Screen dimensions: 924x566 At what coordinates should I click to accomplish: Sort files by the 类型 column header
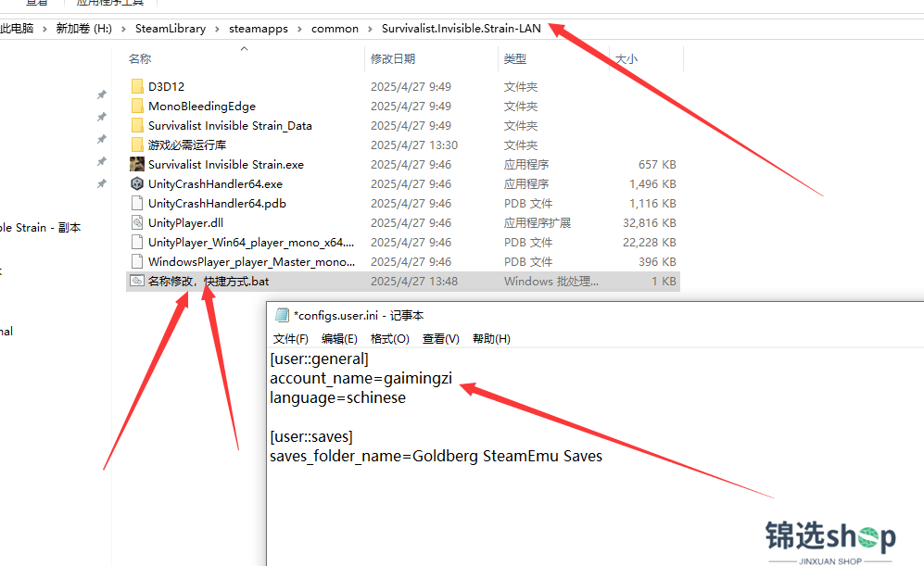pyautogui.click(x=515, y=59)
